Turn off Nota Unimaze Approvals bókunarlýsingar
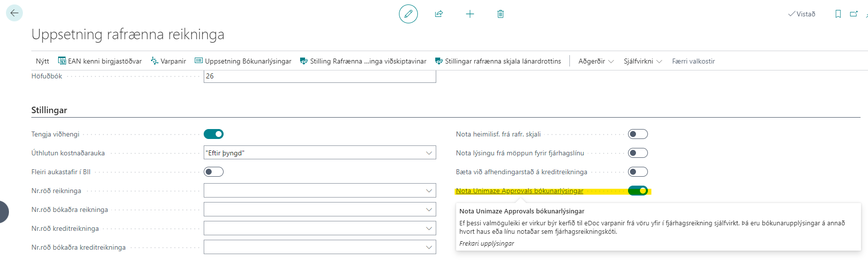Image resolution: width=868 pixels, height=271 pixels. pyautogui.click(x=637, y=191)
